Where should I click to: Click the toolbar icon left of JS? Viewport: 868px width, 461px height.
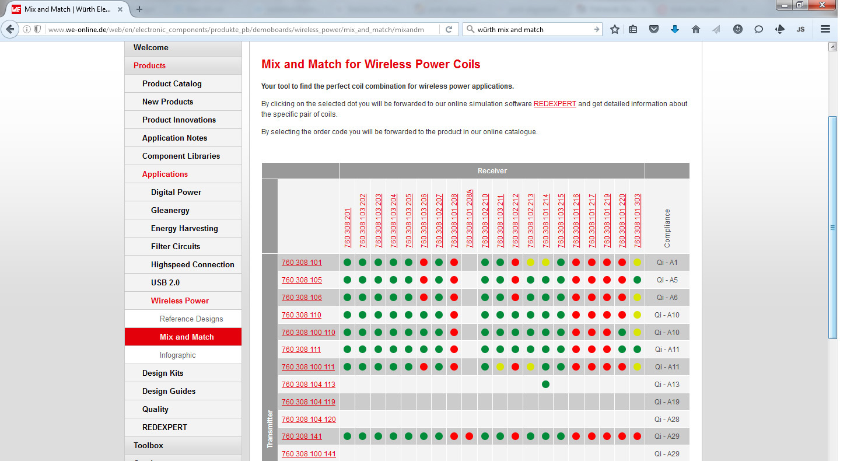tap(780, 29)
